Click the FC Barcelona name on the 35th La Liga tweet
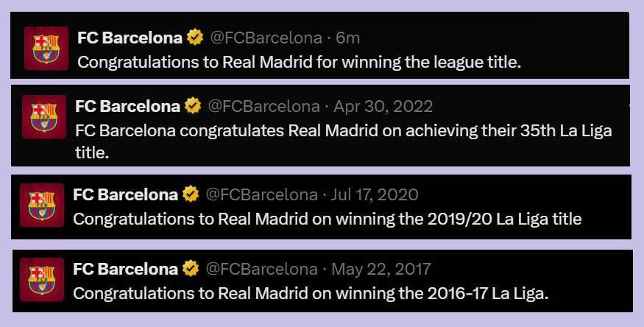The width and height of the screenshot is (644, 327). (x=127, y=106)
